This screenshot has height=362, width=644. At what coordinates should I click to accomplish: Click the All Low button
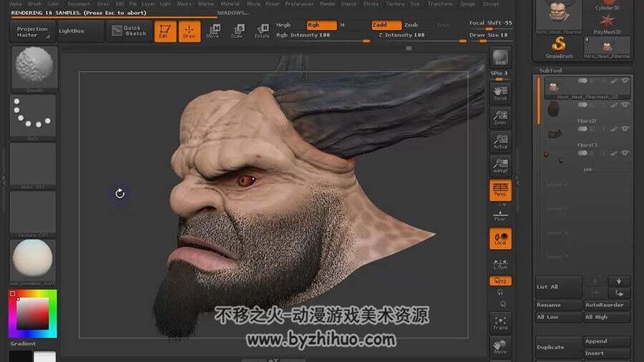pyautogui.click(x=559, y=317)
